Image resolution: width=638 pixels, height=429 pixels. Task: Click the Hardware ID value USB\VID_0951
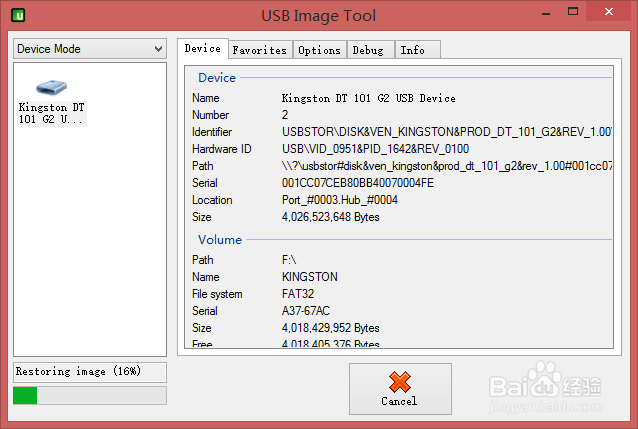(375, 149)
